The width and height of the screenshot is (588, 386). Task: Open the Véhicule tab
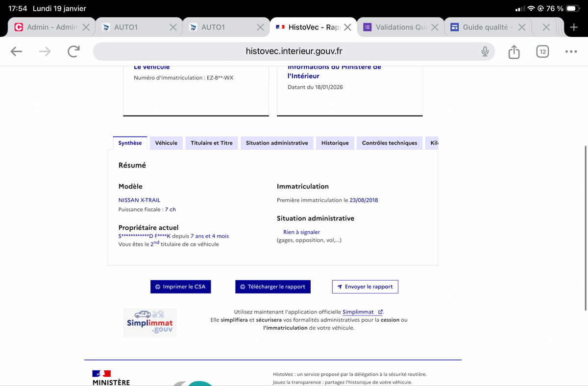pos(166,143)
